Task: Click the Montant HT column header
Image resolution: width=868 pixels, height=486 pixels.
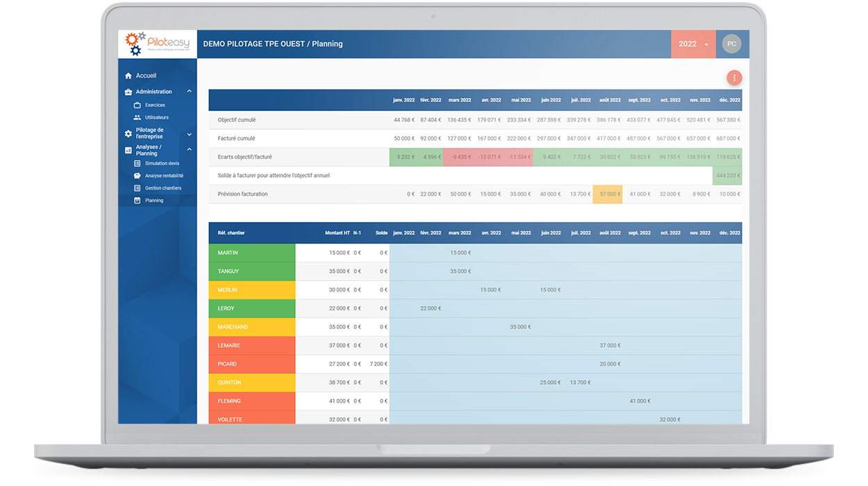Action: (x=337, y=233)
